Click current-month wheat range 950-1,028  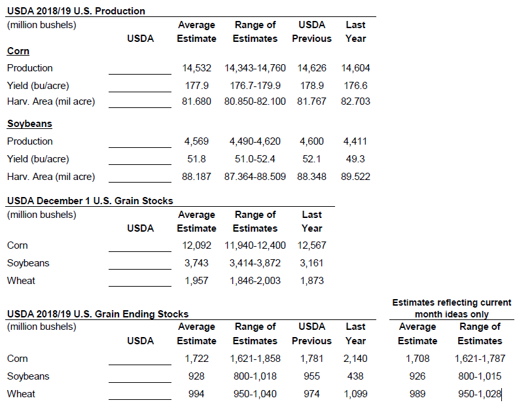pyautogui.click(x=480, y=394)
